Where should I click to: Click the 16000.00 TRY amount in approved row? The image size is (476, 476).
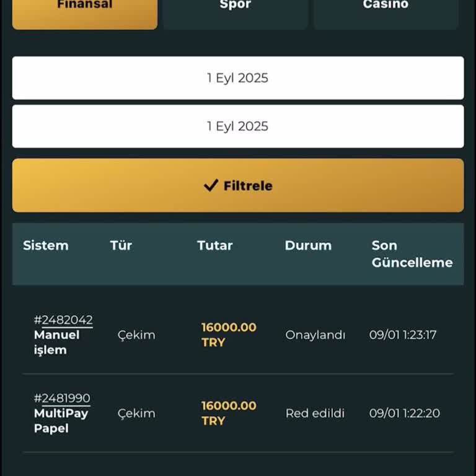point(228,335)
